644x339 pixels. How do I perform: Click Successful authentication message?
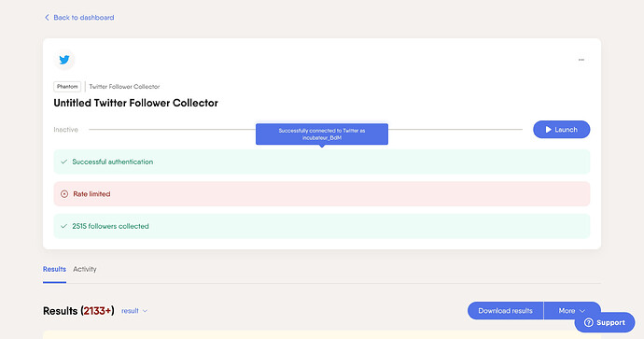click(322, 162)
